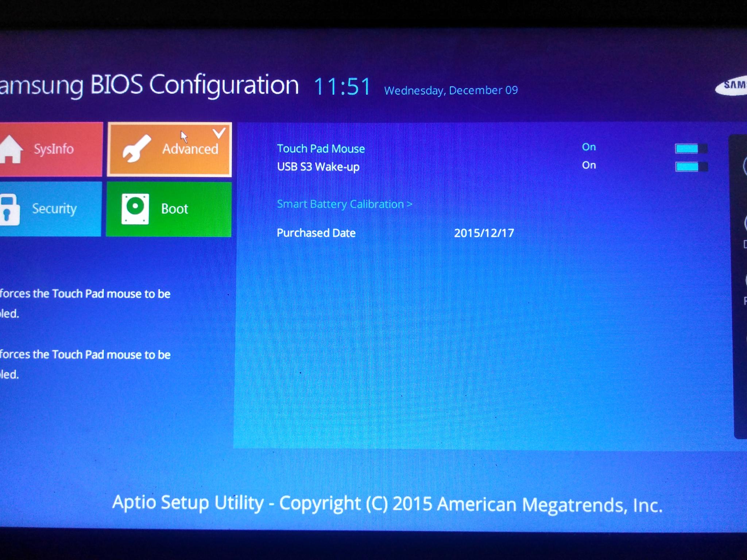The width and height of the screenshot is (747, 560).
Task: Click the hard disk icon on Boot
Action: 135,209
